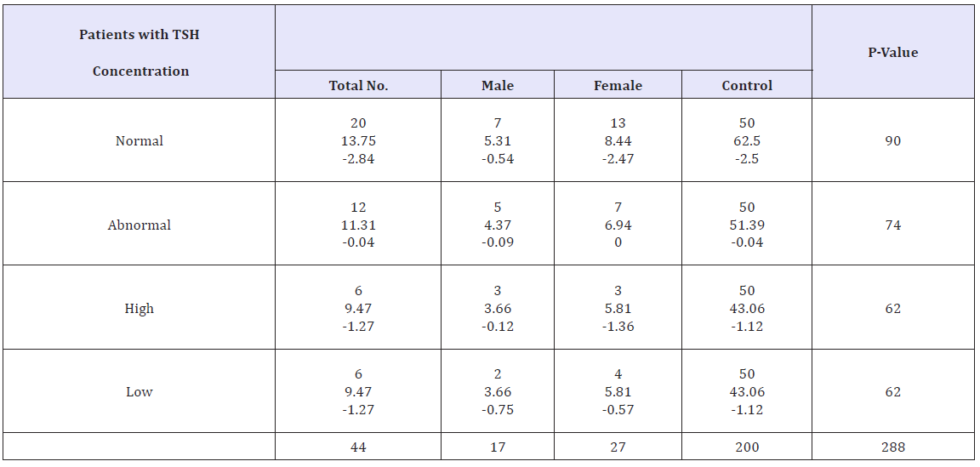Select the 'Abnormal' row label

pos(140,225)
